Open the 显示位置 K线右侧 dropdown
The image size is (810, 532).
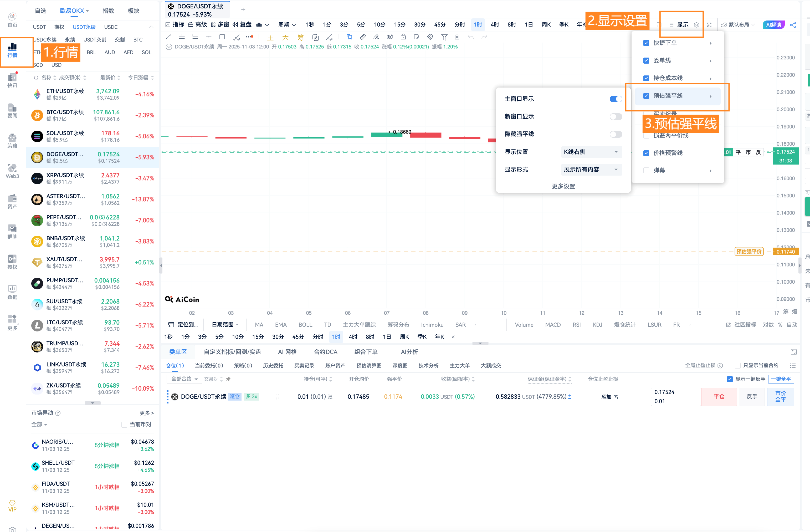(x=591, y=152)
